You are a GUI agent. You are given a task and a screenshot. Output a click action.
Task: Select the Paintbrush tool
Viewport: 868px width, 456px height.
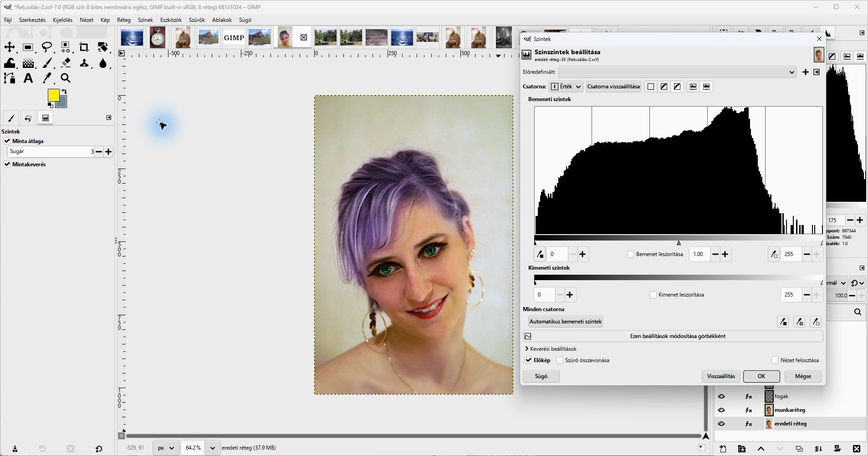(x=47, y=63)
